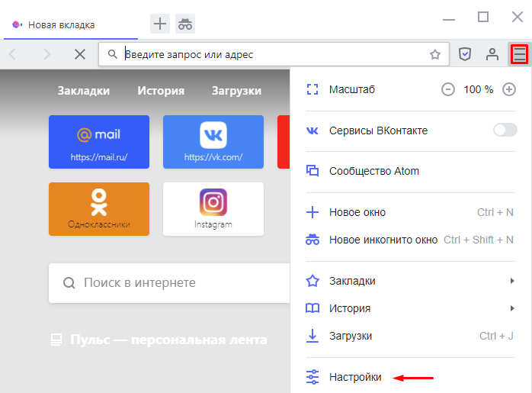Click the search magnifier in address bar
This screenshot has height=393, width=532.
[112, 54]
